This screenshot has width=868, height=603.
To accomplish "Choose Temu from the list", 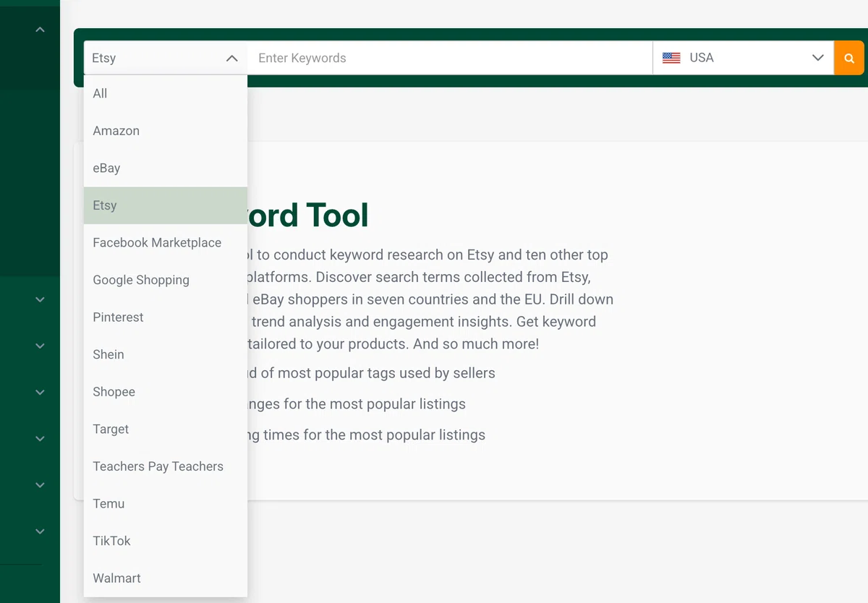I will point(166,504).
